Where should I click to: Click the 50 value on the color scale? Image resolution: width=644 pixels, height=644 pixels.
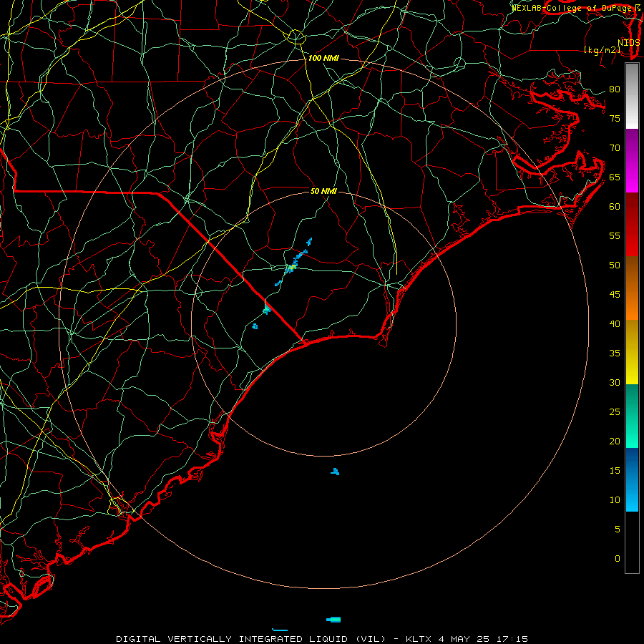(x=615, y=265)
